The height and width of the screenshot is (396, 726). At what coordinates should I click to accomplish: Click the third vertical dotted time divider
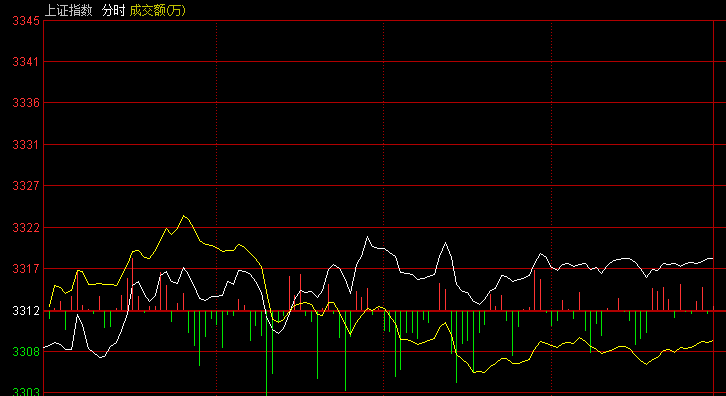click(551, 207)
